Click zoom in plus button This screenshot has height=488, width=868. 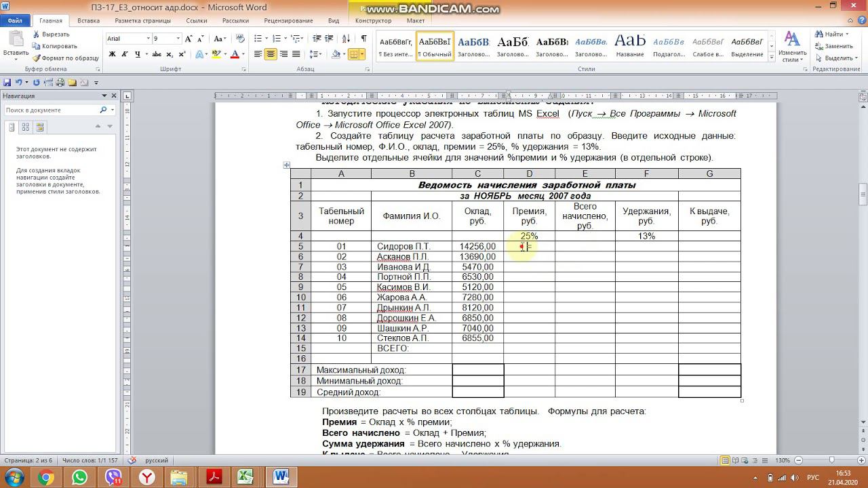[860, 461]
